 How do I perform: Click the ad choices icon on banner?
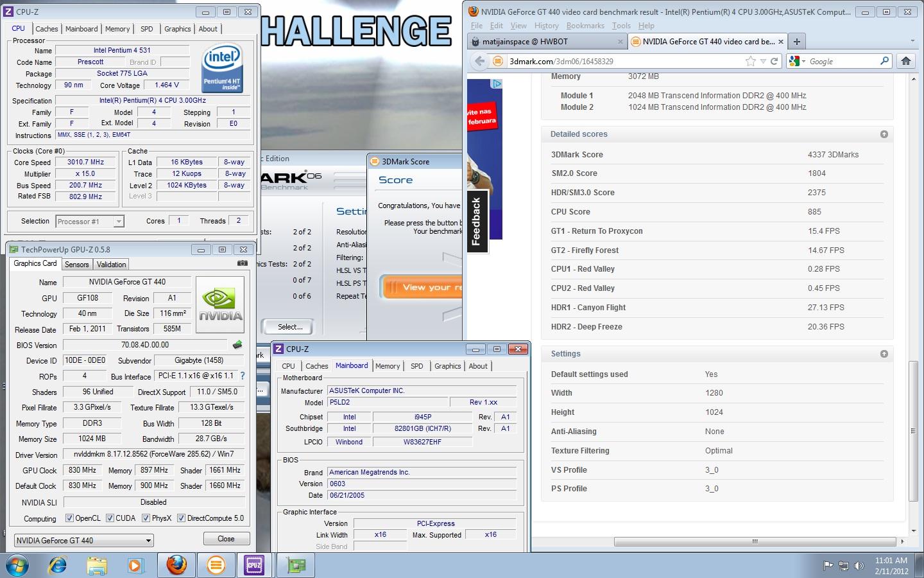(x=497, y=84)
